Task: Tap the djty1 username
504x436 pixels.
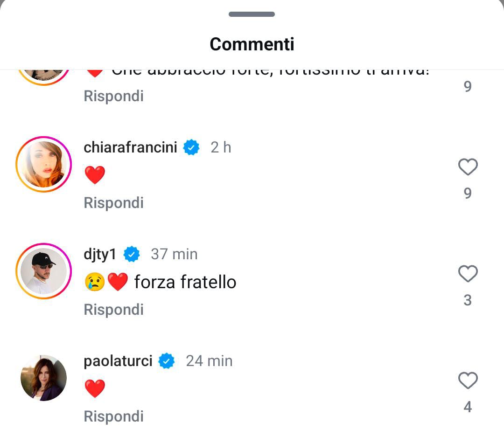Action: (99, 254)
